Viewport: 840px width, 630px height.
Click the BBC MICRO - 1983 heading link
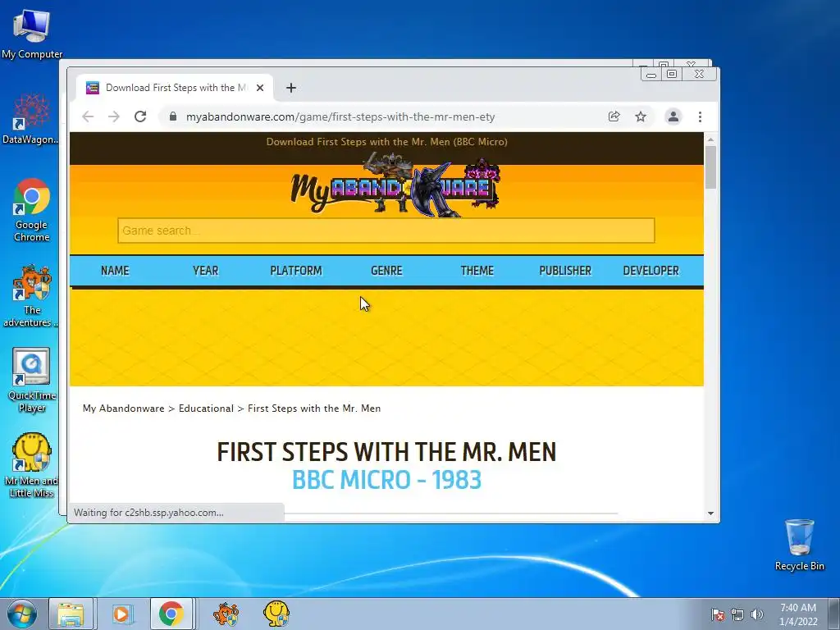pyautogui.click(x=387, y=479)
